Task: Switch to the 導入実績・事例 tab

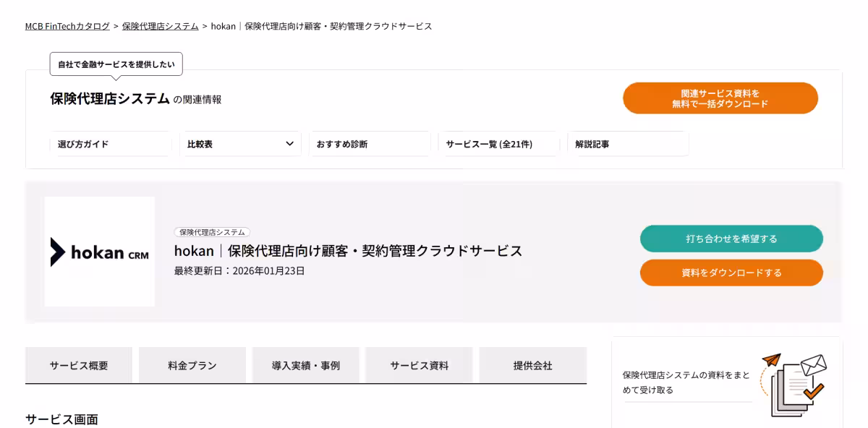Action: (306, 365)
